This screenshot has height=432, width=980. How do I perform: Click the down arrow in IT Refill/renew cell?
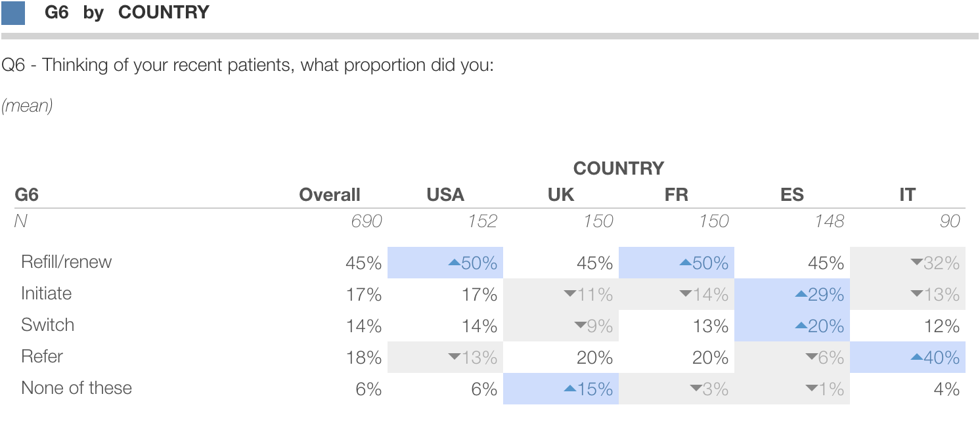click(x=917, y=263)
